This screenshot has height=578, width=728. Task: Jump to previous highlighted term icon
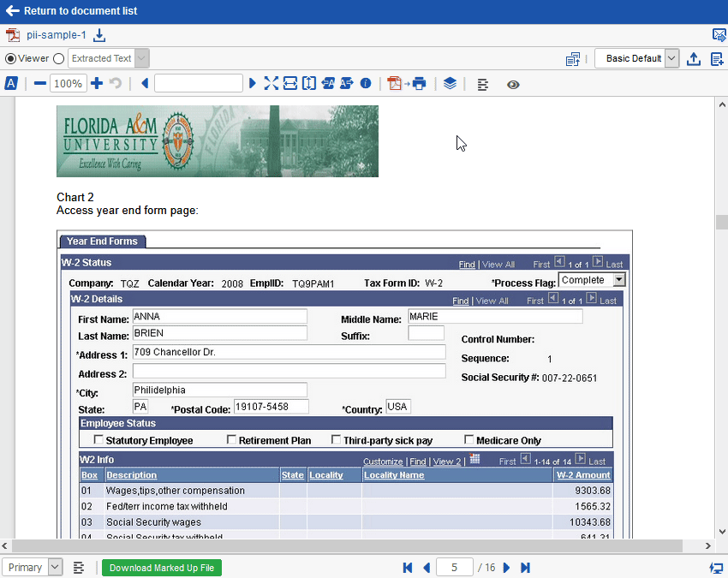click(x=328, y=84)
